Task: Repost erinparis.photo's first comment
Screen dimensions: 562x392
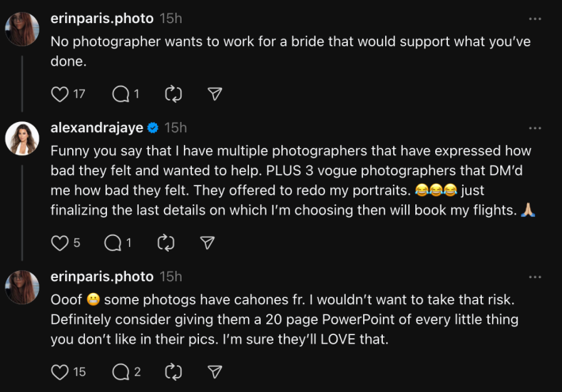Action: 174,93
